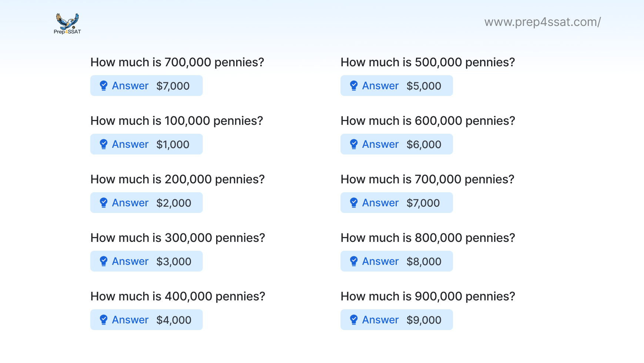Click lightbulb icon beside the $4,000 answer
644x363 pixels.
point(104,320)
